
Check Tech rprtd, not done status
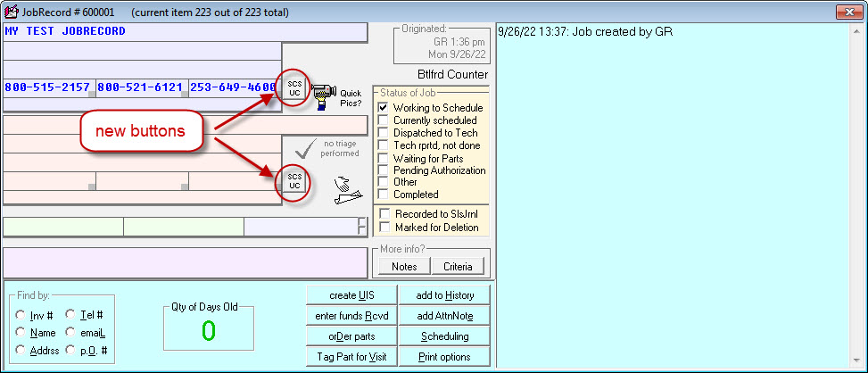[x=383, y=145]
